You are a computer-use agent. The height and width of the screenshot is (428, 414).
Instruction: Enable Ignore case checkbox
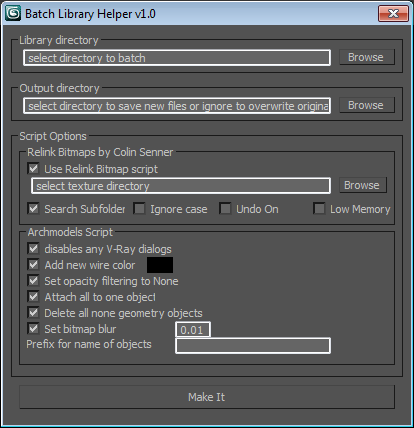pyautogui.click(x=139, y=209)
